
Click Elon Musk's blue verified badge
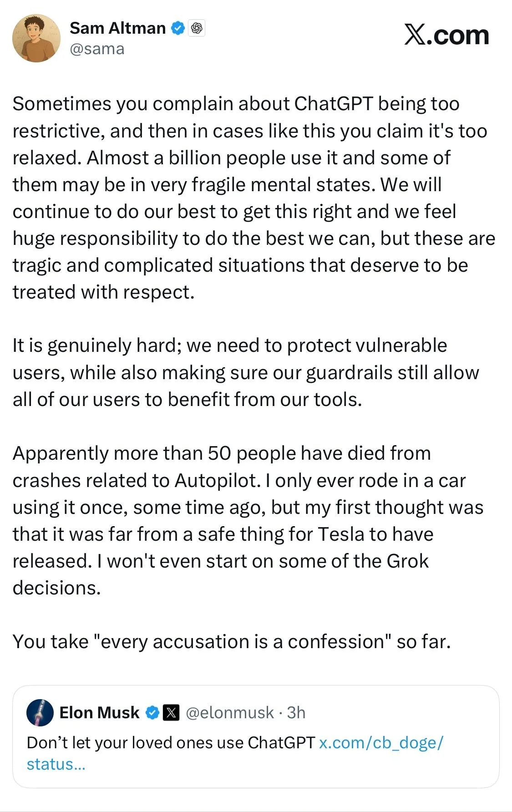(152, 712)
